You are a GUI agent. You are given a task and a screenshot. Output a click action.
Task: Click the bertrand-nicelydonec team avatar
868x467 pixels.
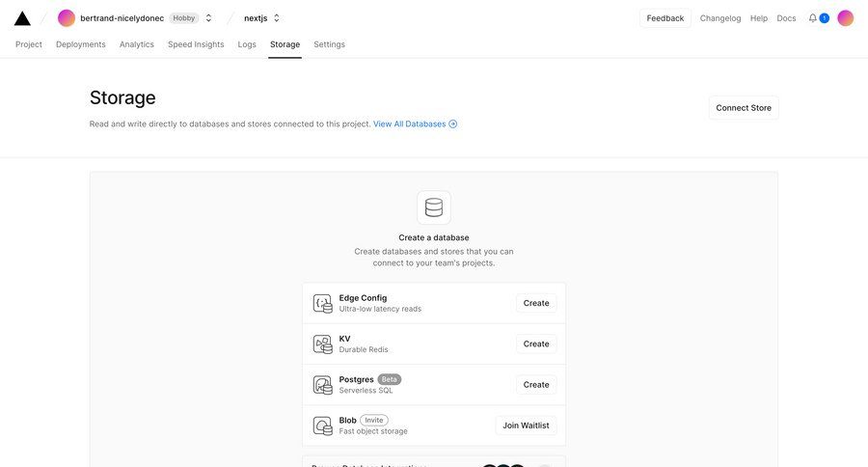[67, 18]
